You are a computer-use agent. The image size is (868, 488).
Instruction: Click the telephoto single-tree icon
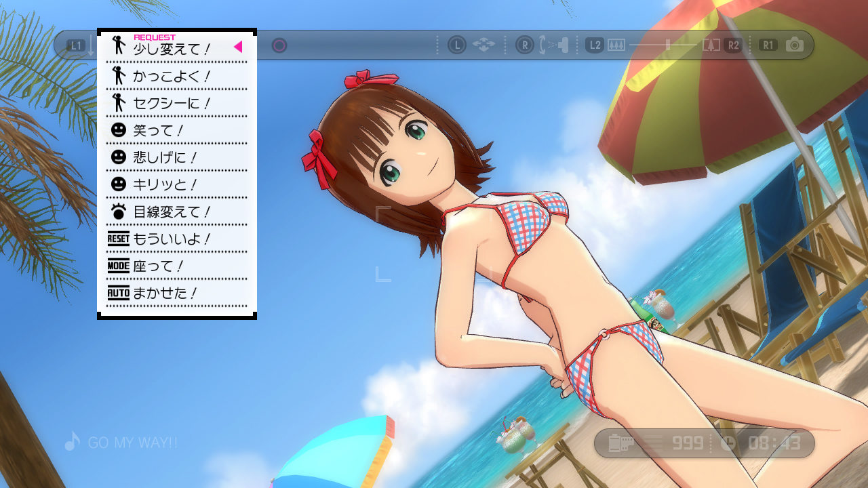coord(711,45)
